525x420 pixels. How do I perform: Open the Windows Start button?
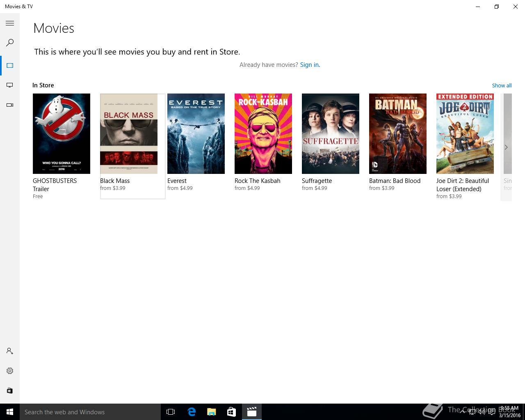(x=10, y=412)
